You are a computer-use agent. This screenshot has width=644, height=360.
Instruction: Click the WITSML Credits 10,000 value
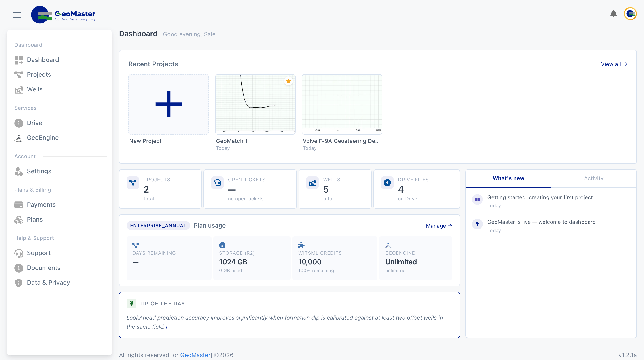tap(310, 262)
